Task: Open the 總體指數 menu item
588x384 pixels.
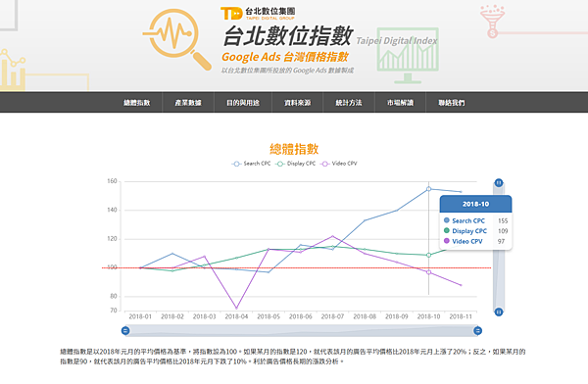Action: (137, 103)
